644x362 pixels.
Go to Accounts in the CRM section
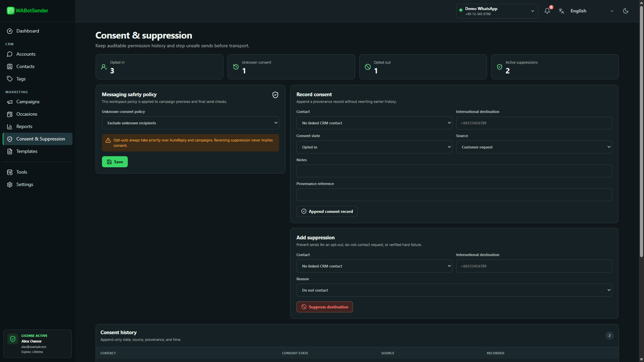coord(38,54)
